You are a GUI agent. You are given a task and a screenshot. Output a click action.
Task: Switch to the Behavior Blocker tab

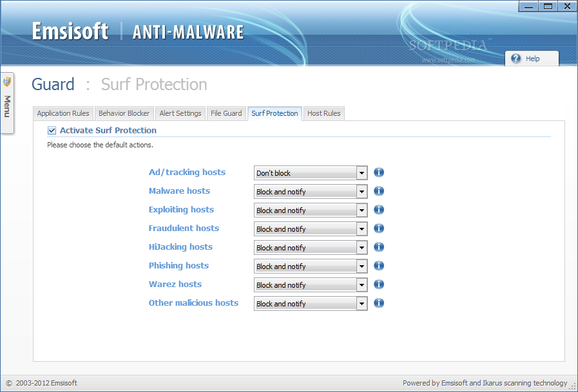tap(124, 113)
